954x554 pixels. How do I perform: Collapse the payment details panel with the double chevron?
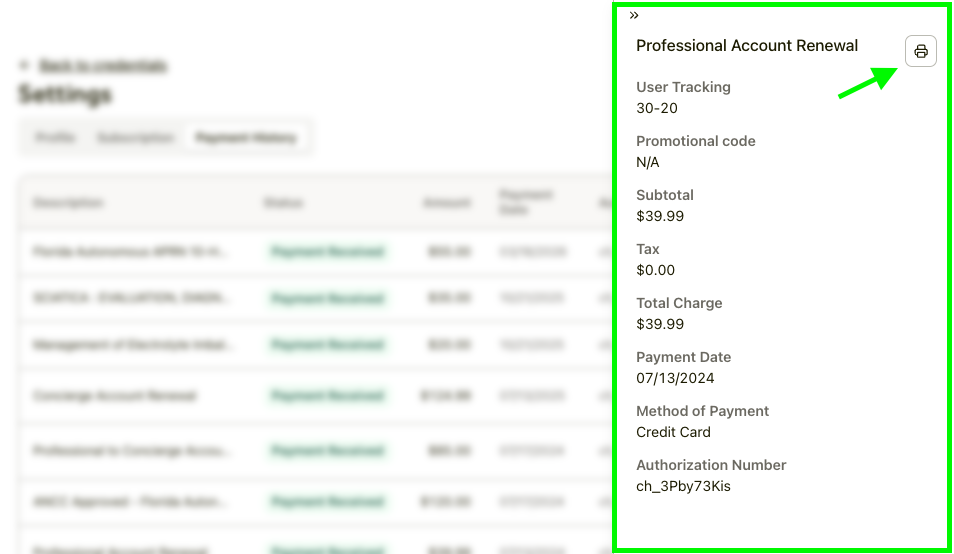click(634, 15)
